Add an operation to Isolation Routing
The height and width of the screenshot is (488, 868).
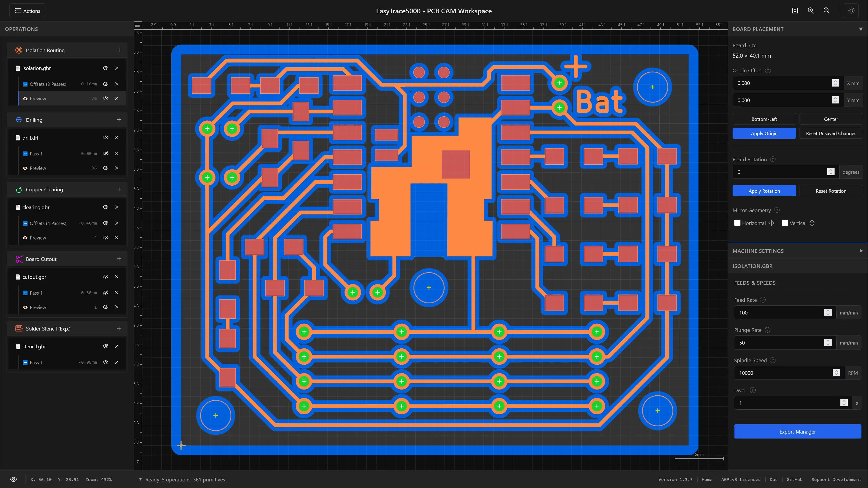[119, 50]
